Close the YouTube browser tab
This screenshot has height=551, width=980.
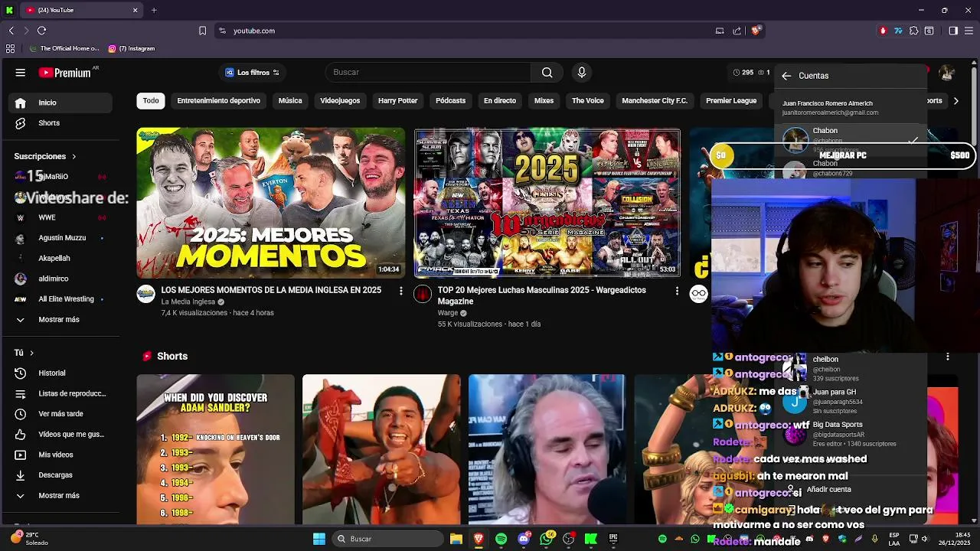coord(136,10)
